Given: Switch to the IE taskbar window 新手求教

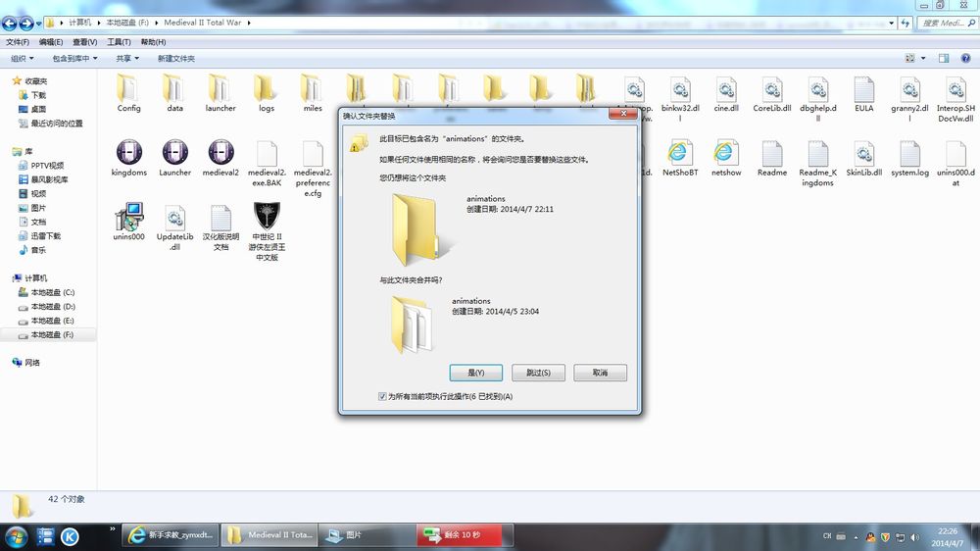Looking at the screenshot, I should point(170,535).
